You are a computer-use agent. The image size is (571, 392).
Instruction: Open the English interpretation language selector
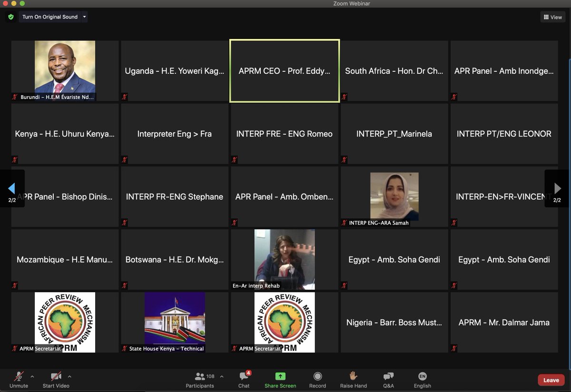pyautogui.click(x=423, y=380)
